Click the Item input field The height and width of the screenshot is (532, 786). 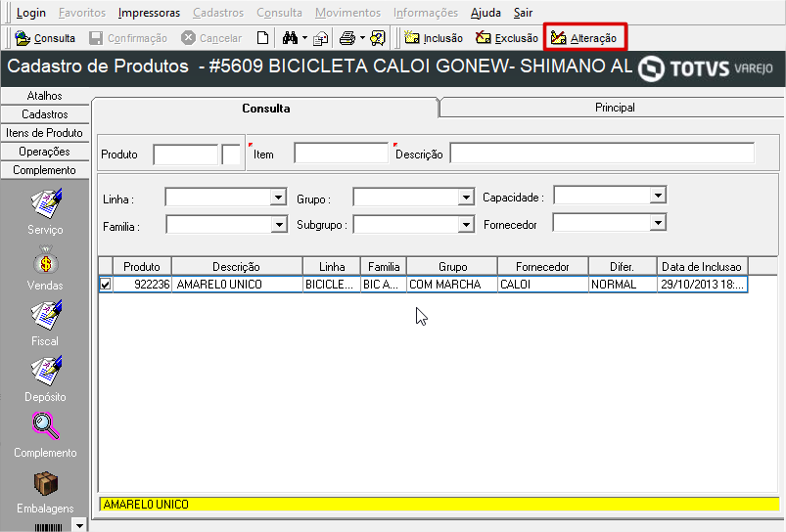[341, 153]
